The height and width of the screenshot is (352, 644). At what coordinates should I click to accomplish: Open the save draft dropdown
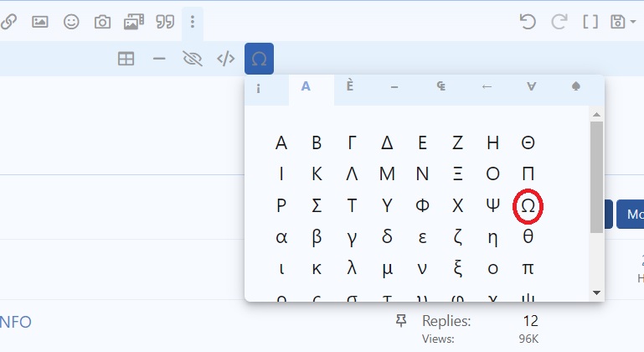[x=623, y=22]
